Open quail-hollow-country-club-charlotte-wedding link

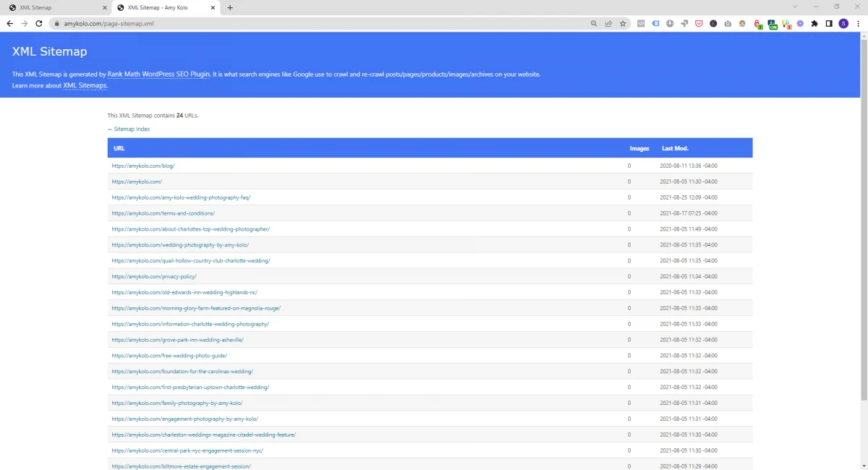(191, 260)
